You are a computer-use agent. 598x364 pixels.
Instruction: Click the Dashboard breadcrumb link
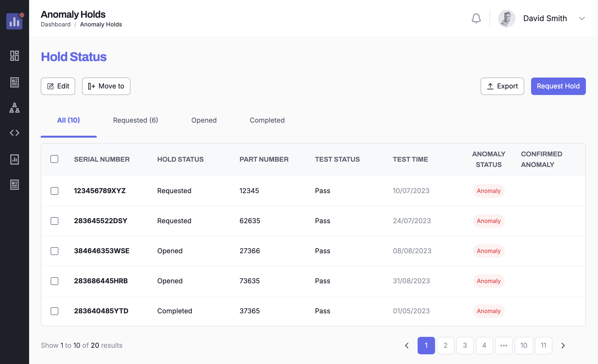point(56,24)
